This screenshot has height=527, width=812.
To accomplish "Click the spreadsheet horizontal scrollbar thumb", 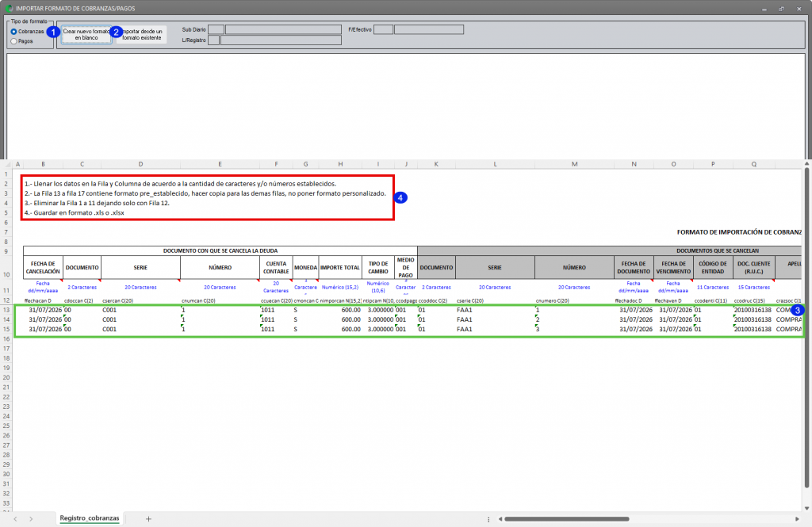I will click(566, 519).
